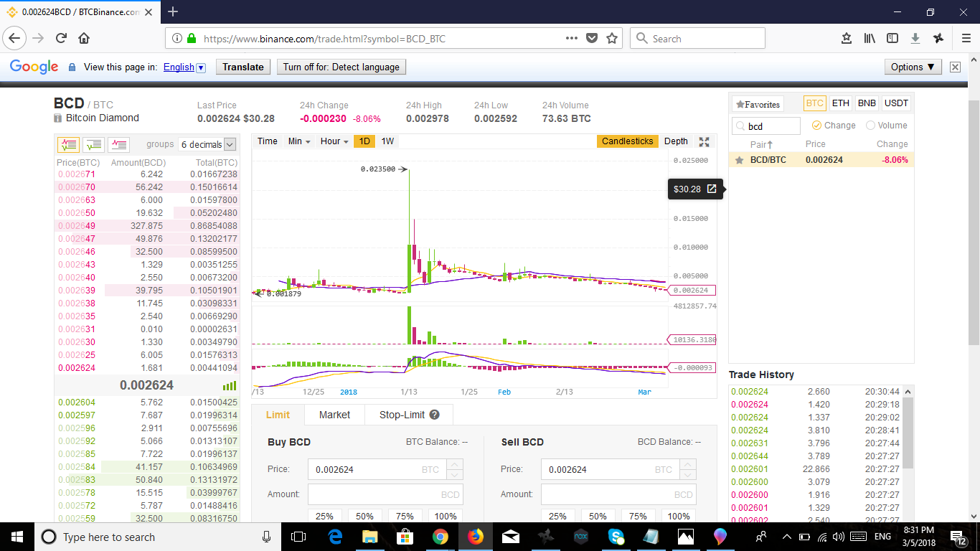The image size is (980, 551).
Task: Reload the page
Action: [x=61, y=39]
